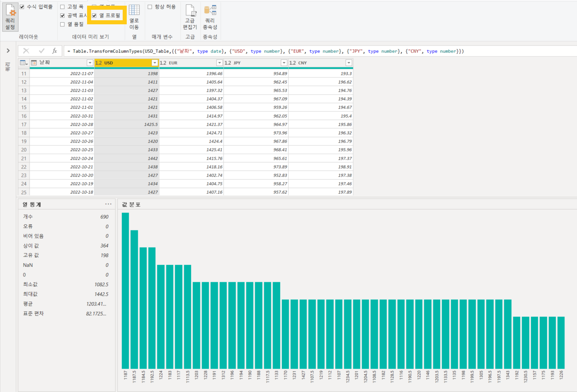
Task: Select row number 11
Action: pos(24,73)
